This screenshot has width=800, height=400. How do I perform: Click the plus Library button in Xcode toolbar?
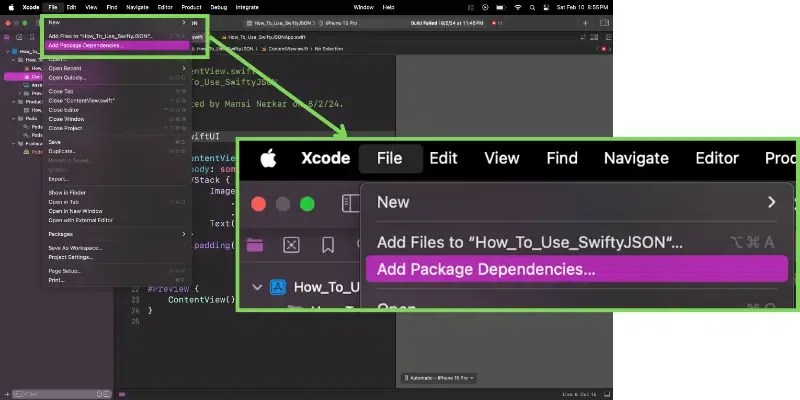[586, 23]
